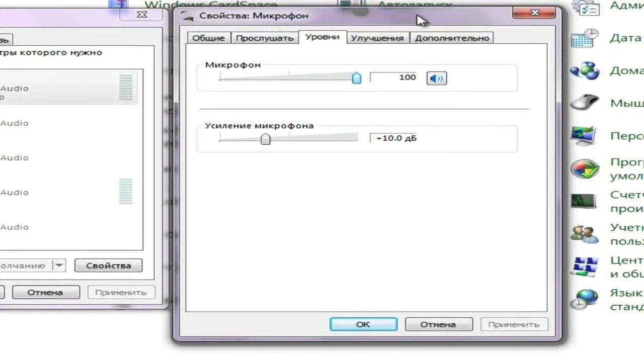Screen dimensions: 644x362
Task: Open the Mouse control panel icon
Action: [x=585, y=103]
